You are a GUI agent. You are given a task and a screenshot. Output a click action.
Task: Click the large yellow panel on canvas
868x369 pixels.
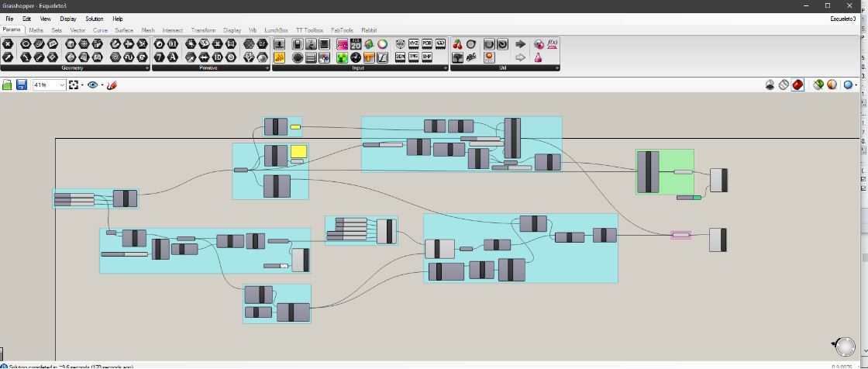coord(299,151)
